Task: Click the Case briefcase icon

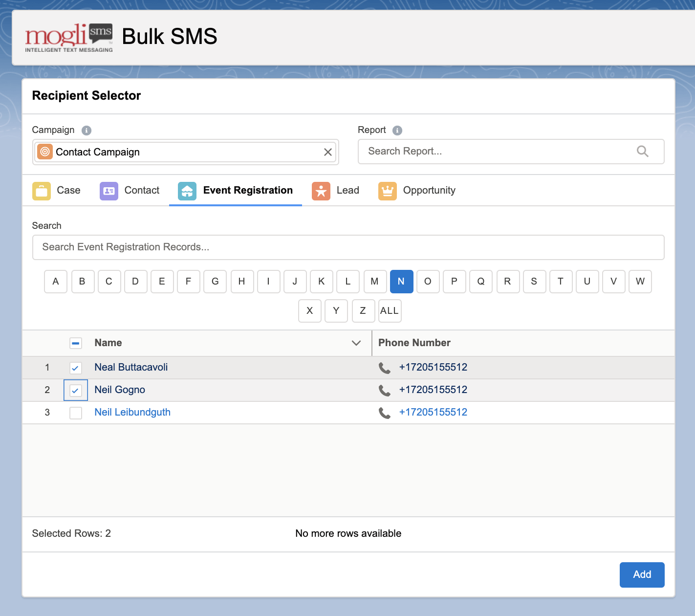Action: click(x=42, y=191)
